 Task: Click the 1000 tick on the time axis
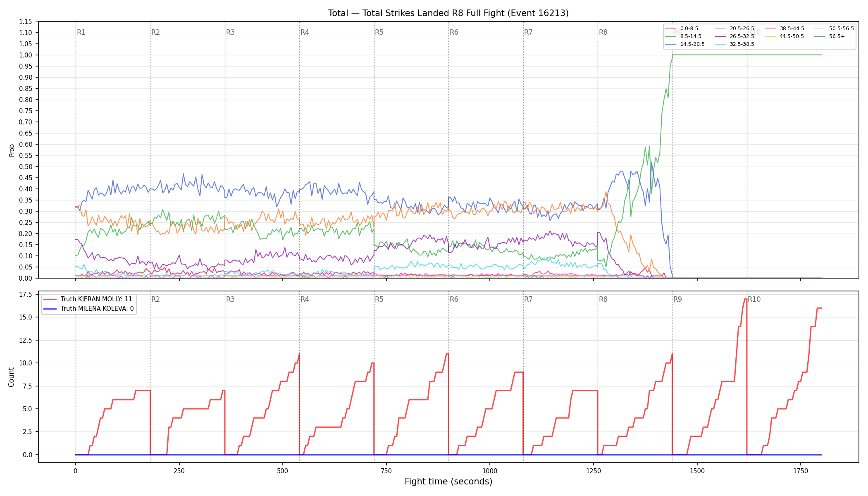490,471
